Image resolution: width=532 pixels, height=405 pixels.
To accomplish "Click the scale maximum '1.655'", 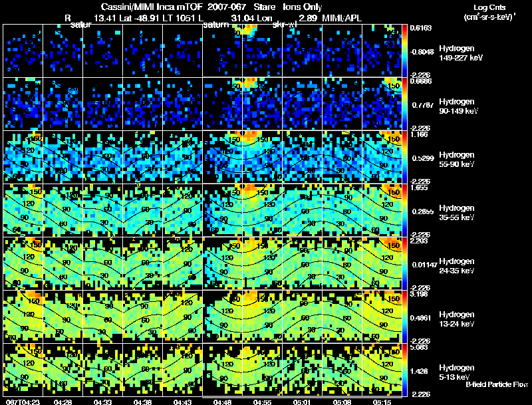I will (x=419, y=188).
